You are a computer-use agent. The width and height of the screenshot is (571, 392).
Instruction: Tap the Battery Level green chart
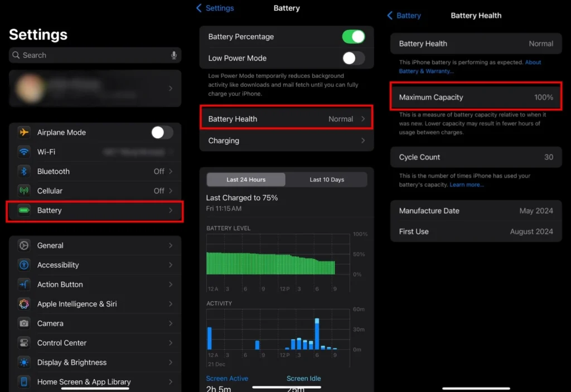pyautogui.click(x=270, y=263)
